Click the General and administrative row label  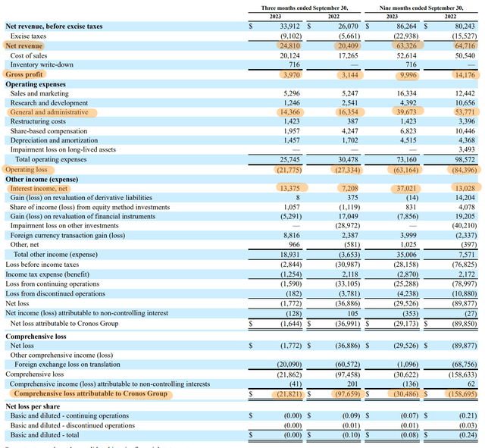[x=48, y=112]
